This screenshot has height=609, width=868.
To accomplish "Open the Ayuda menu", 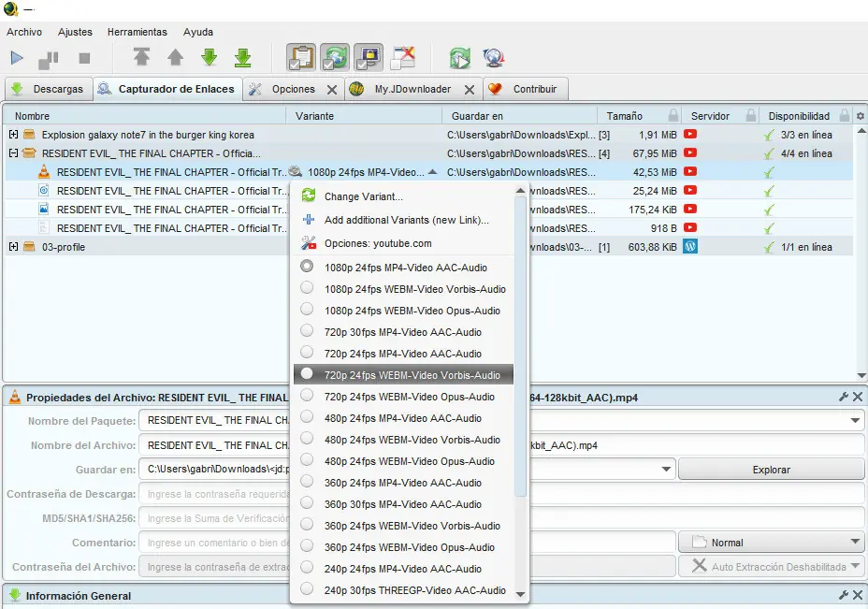I will point(198,32).
